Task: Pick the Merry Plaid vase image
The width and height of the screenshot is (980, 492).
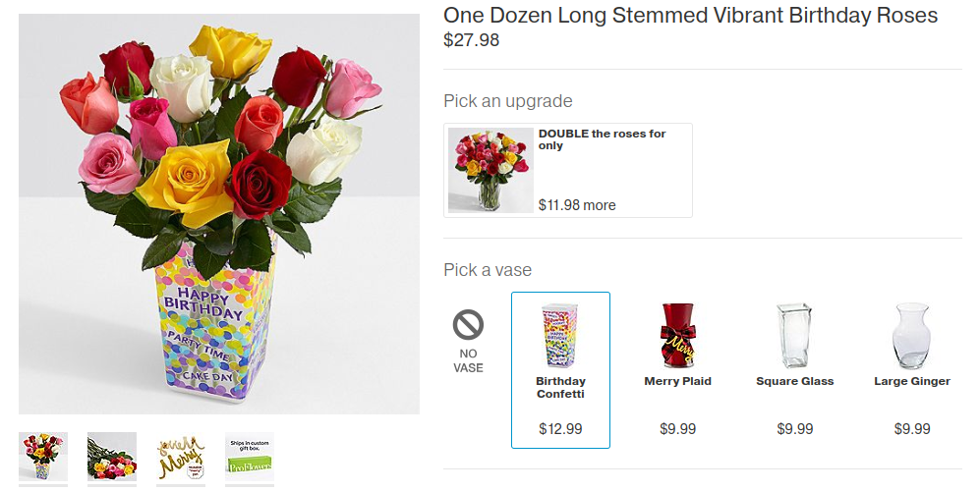Action: click(677, 336)
